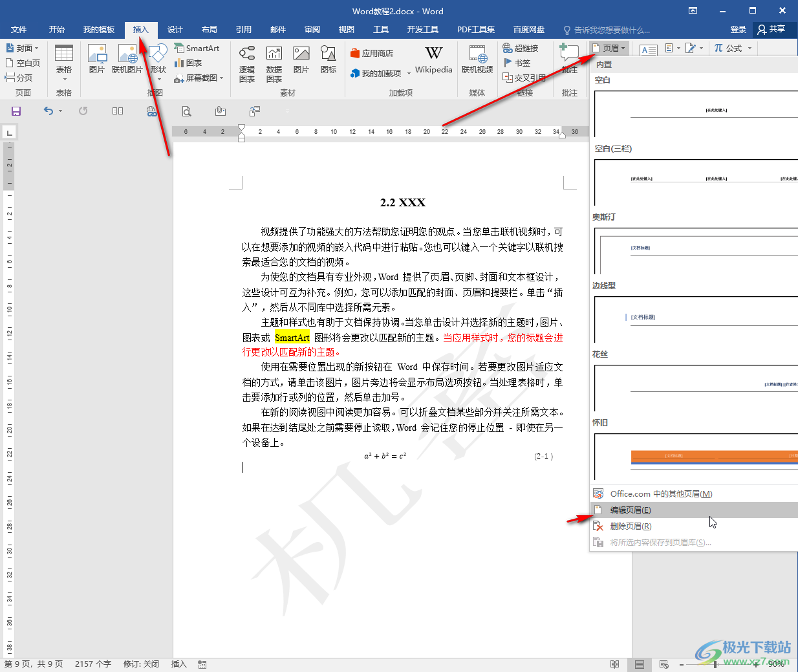Select the 空白(三栏) three-column header thumbnail
The width and height of the screenshot is (798, 672).
696,182
